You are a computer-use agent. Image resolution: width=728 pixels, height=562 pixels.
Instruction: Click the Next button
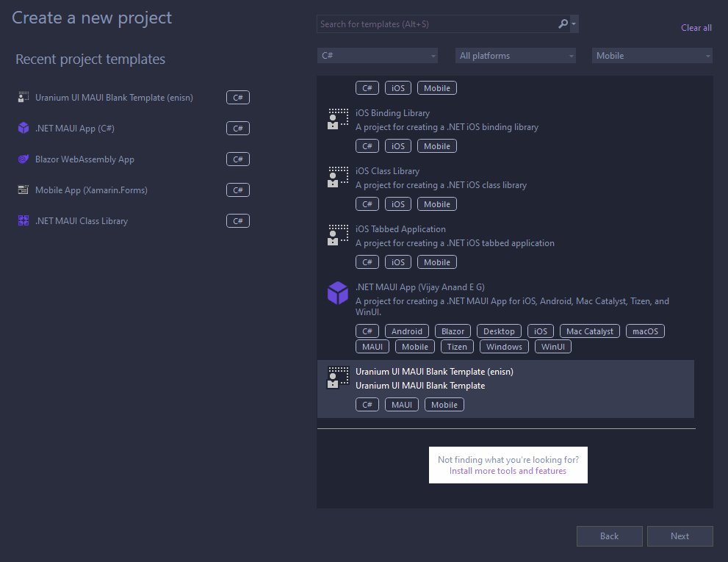[680, 536]
